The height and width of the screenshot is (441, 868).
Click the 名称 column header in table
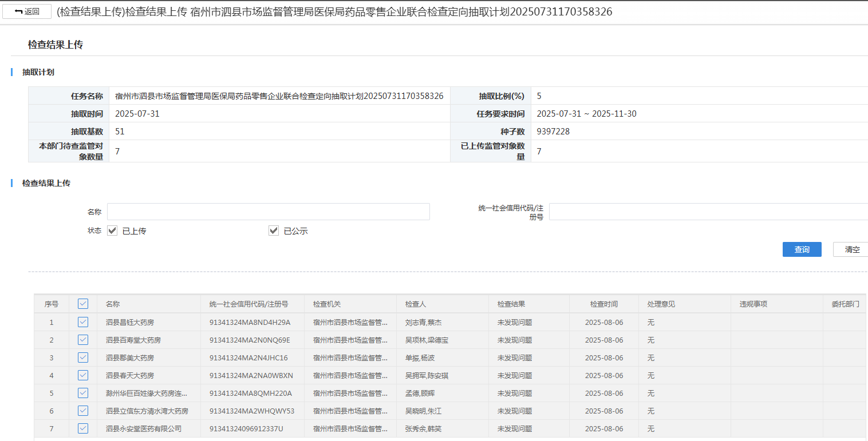pos(113,304)
